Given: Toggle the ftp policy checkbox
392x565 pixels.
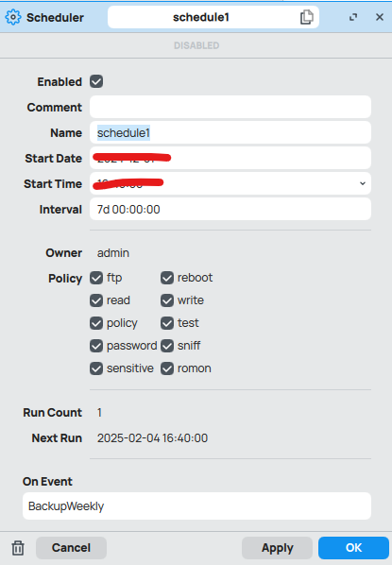Looking at the screenshot, I should [96, 278].
